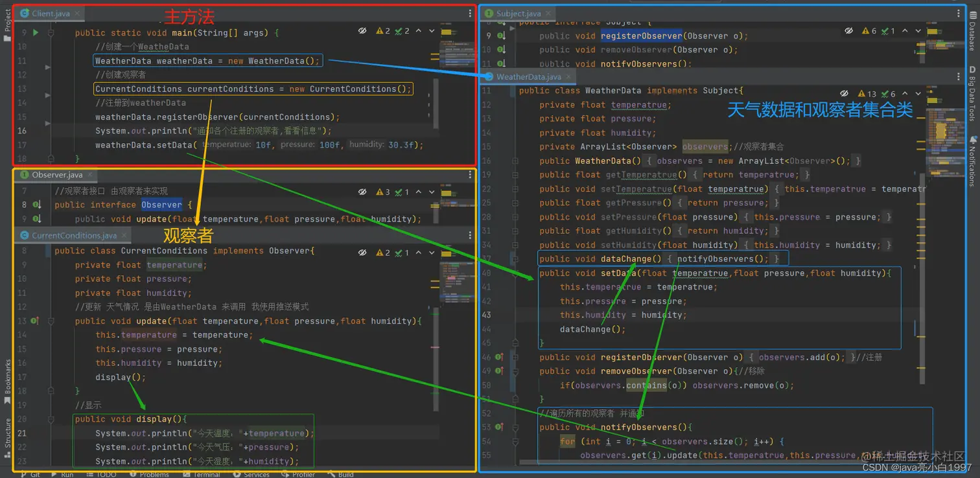Open tab options menu for Subject.java pane

tap(959, 13)
